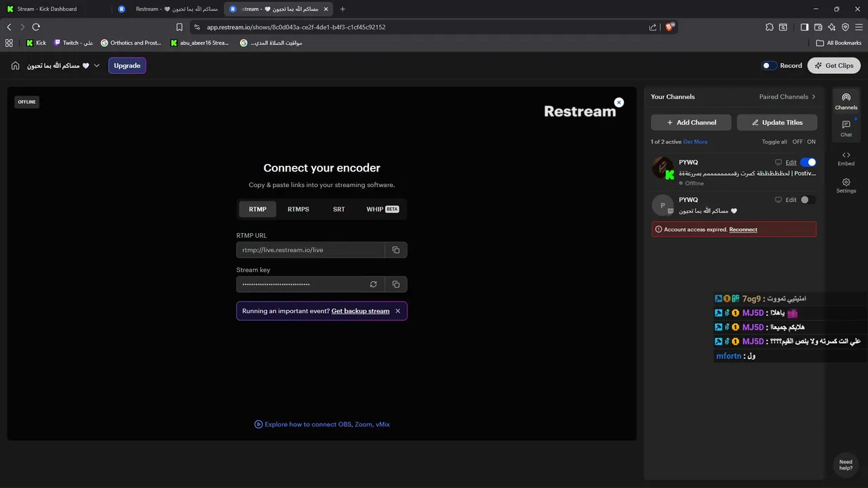Viewport: 868px width, 488px height.
Task: Open a new browser tab
Action: (342, 9)
